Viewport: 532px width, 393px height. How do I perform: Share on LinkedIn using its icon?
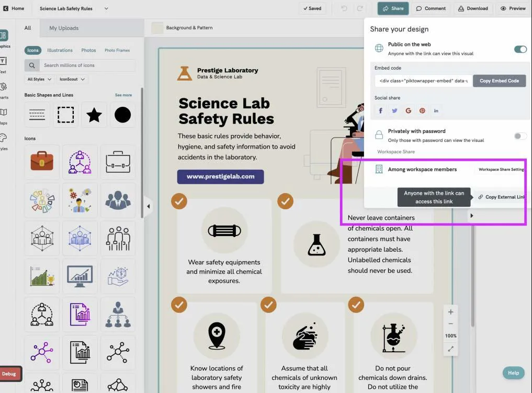point(436,110)
